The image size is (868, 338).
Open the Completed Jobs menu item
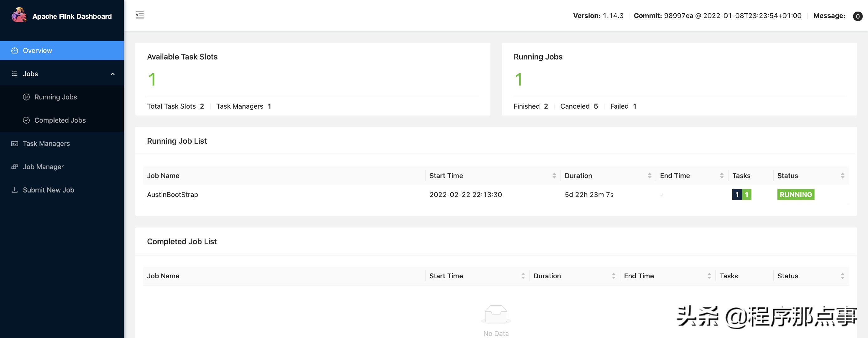click(x=60, y=120)
